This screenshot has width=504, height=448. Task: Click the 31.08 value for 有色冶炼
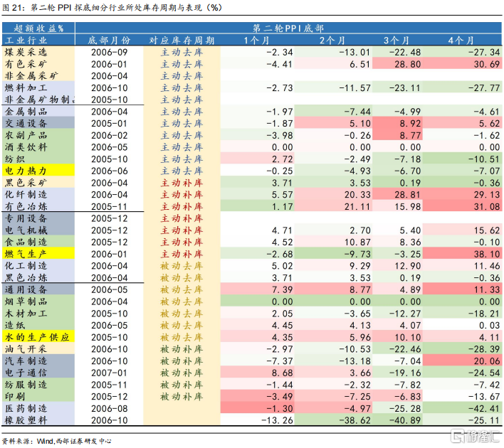pos(487,206)
